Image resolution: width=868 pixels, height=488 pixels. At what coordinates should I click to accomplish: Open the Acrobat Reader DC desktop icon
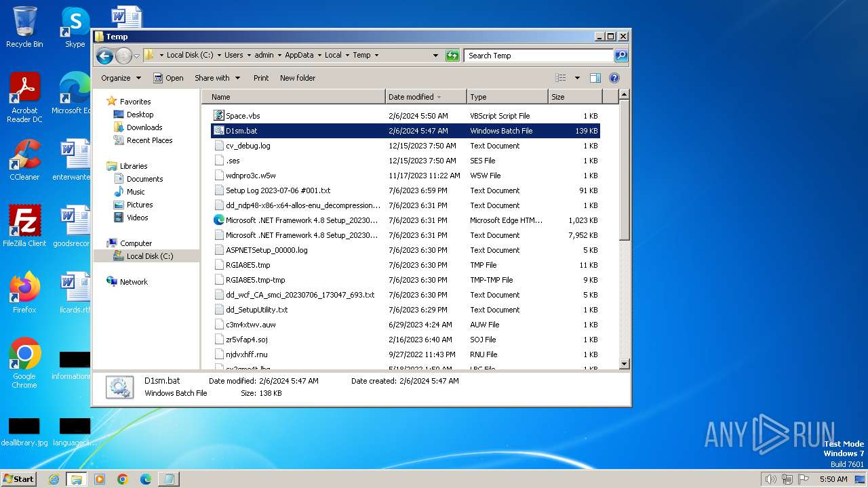[24, 98]
